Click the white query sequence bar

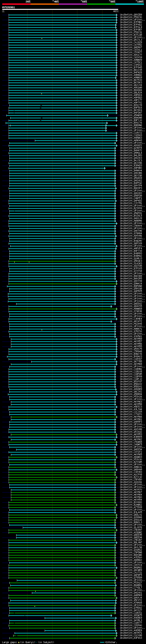[x=60, y=9]
